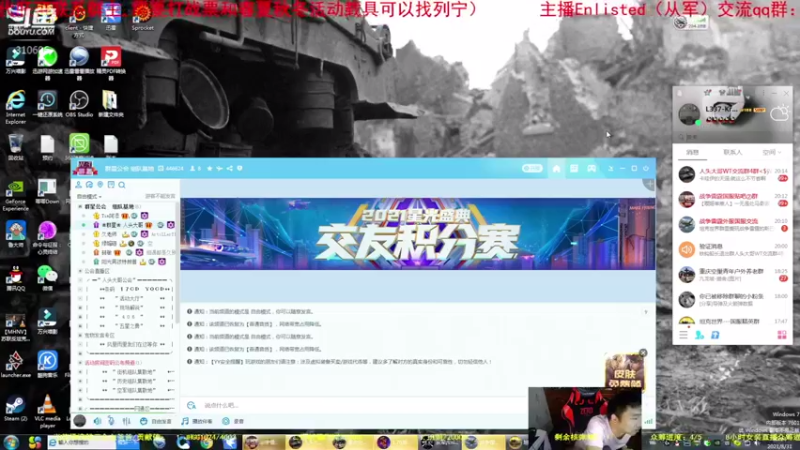Open 验证消息 entry with orange speaker avatar
This screenshot has height=450, width=800.
pyautogui.click(x=733, y=249)
